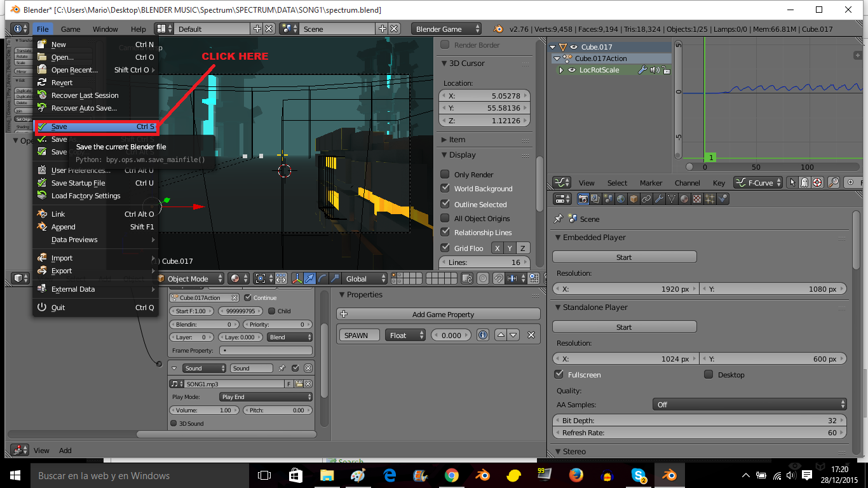Image resolution: width=868 pixels, height=488 pixels.
Task: Open the Play End play mode dropdown
Action: [266, 396]
